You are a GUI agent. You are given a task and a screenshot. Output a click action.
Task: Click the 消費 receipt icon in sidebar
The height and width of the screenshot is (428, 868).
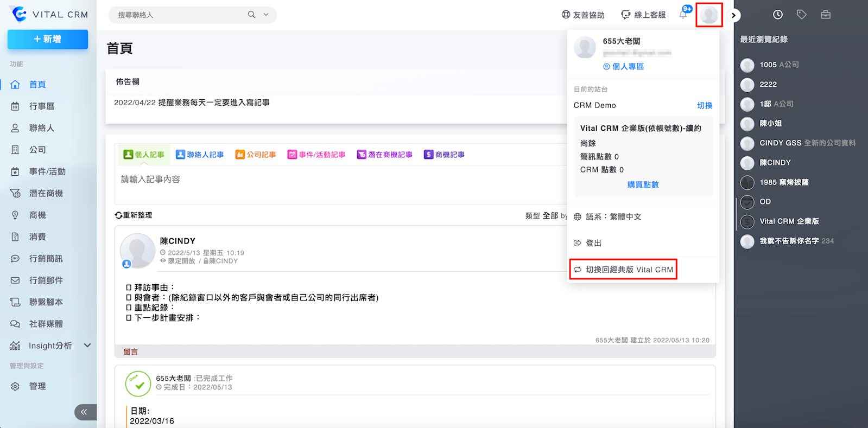(15, 237)
